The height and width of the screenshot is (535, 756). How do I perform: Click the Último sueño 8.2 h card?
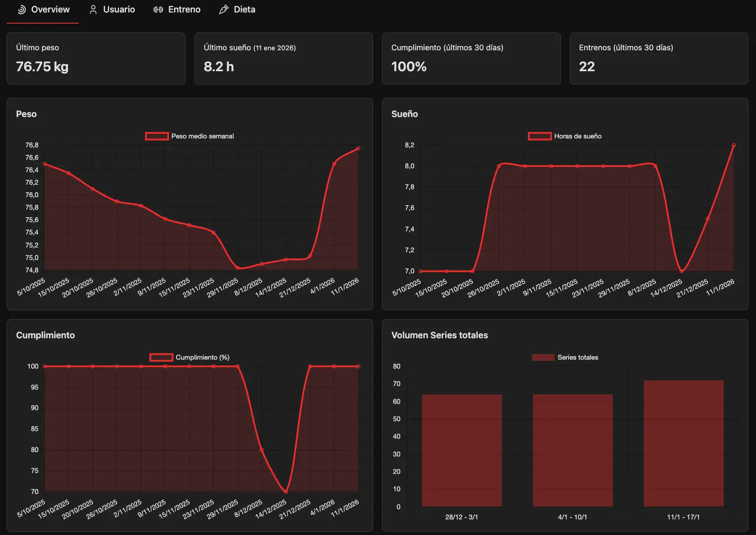284,58
